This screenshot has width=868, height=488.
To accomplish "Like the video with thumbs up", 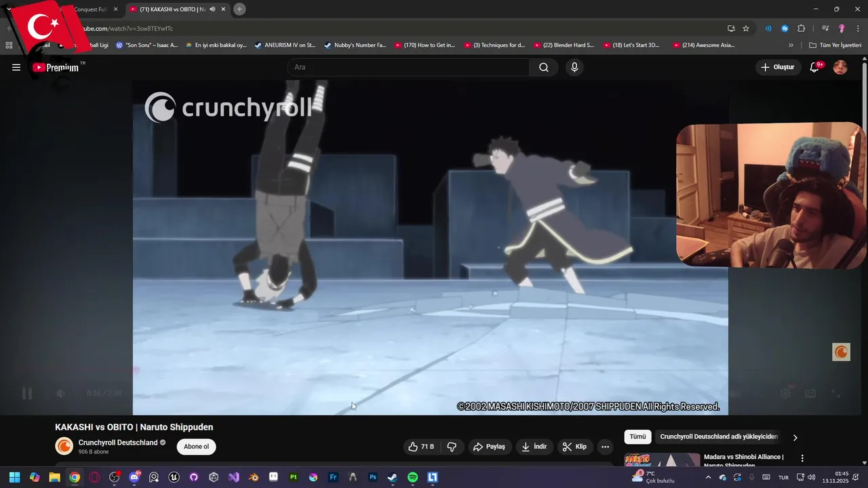I will tap(420, 447).
